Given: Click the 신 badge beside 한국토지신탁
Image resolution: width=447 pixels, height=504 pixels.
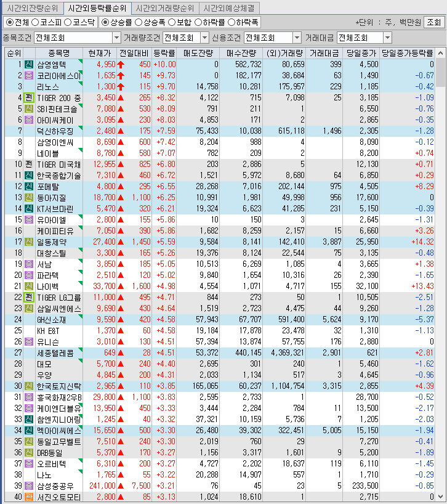Looking at the screenshot, I should pos(29,386).
